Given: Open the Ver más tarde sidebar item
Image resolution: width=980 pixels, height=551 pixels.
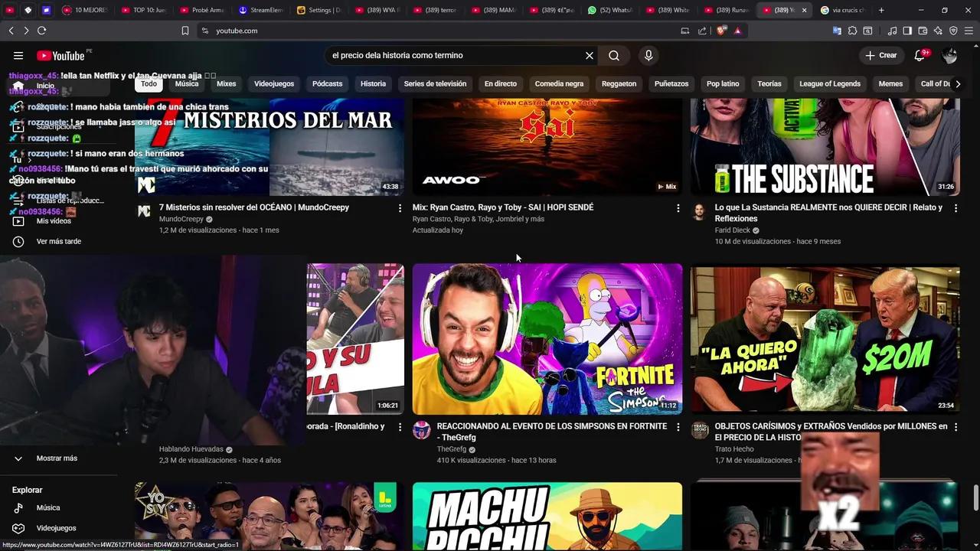Looking at the screenshot, I should coord(59,241).
